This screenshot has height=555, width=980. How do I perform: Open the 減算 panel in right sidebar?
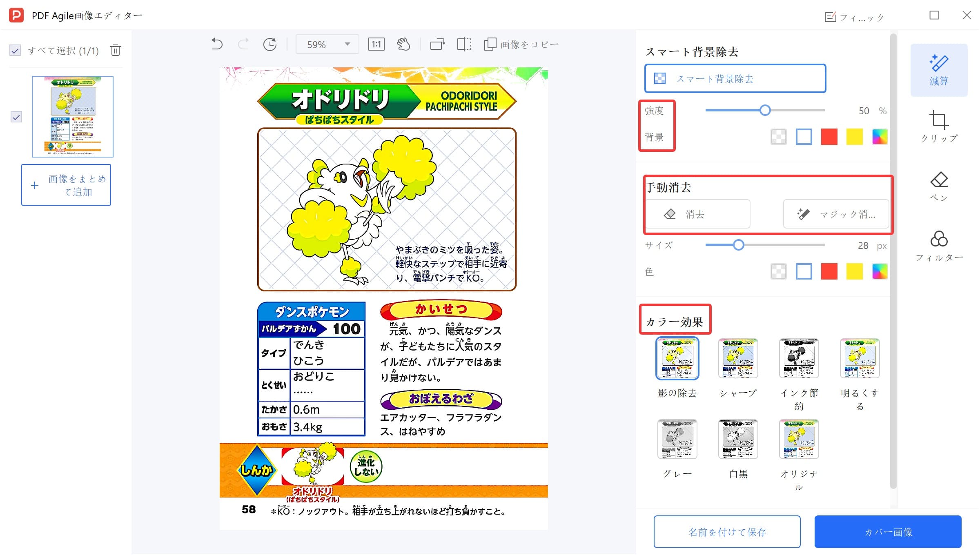coord(938,70)
